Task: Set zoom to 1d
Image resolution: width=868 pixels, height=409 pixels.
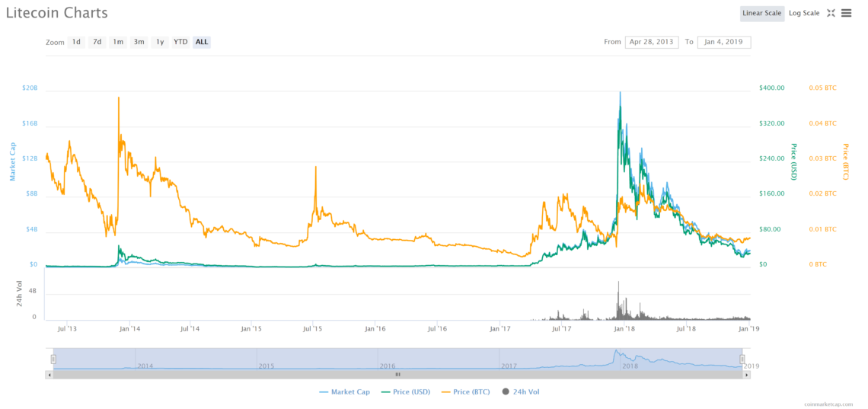Action: click(76, 42)
